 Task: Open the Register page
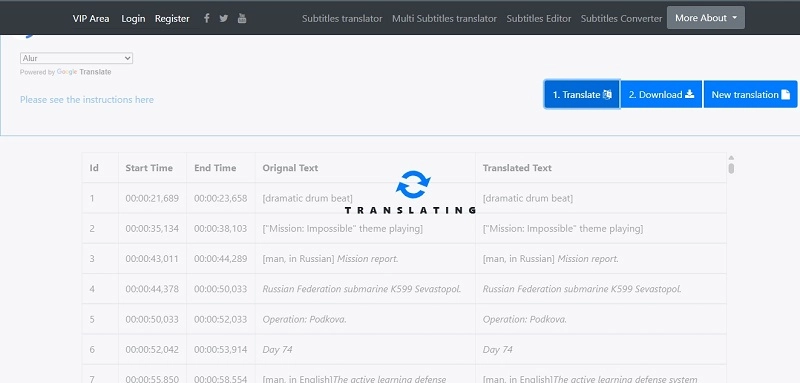pyautogui.click(x=172, y=18)
